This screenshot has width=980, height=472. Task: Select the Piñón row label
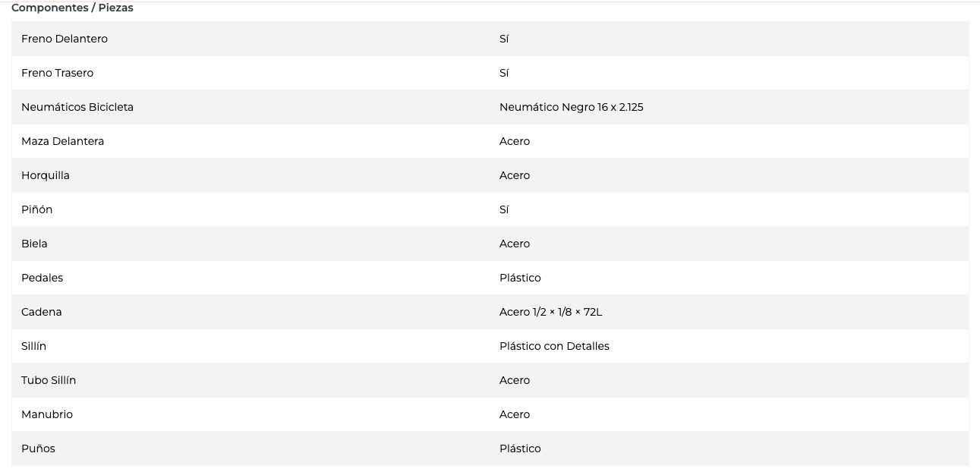pyautogui.click(x=37, y=209)
